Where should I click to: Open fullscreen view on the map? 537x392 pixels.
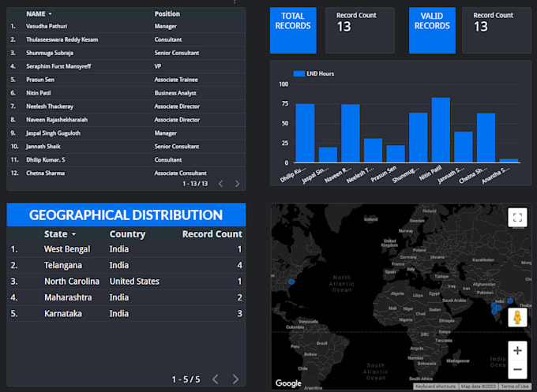pos(517,217)
